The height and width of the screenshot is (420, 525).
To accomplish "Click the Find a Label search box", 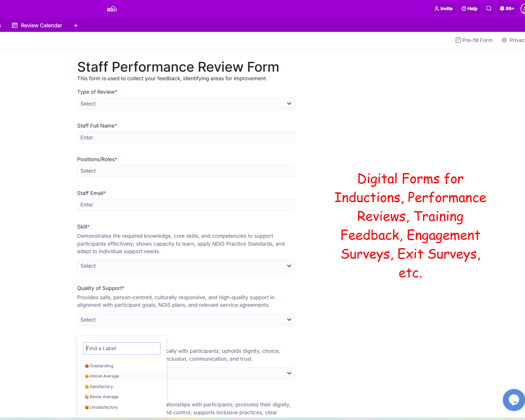I will 122,348.
